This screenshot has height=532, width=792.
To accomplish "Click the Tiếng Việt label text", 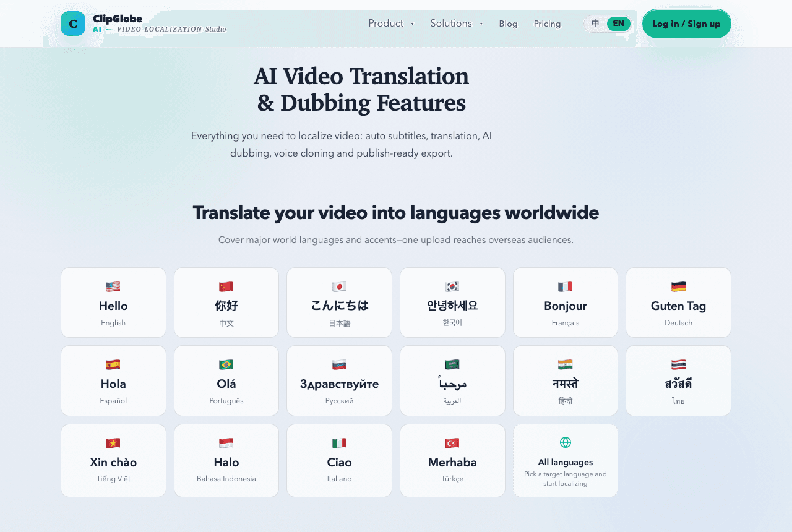I will [x=113, y=479].
